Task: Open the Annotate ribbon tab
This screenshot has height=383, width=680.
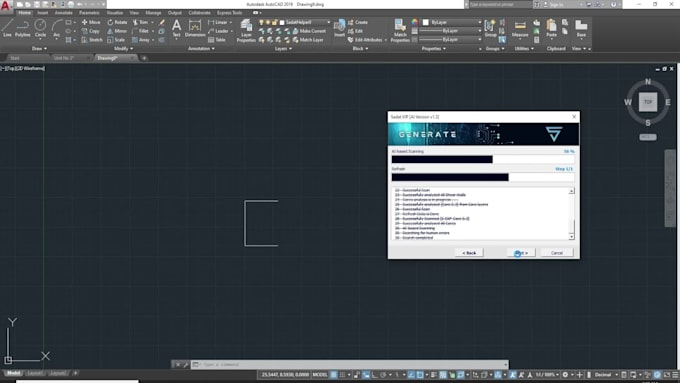Action: click(63, 13)
